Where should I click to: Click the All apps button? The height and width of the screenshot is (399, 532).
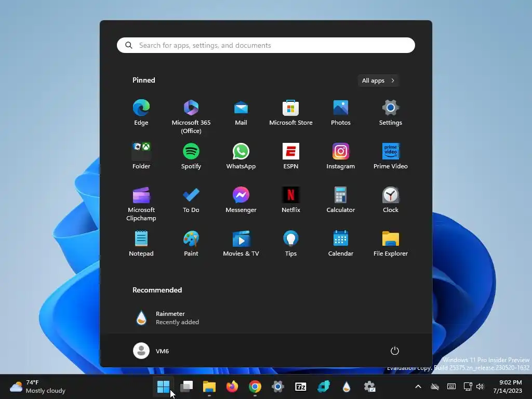(x=378, y=81)
